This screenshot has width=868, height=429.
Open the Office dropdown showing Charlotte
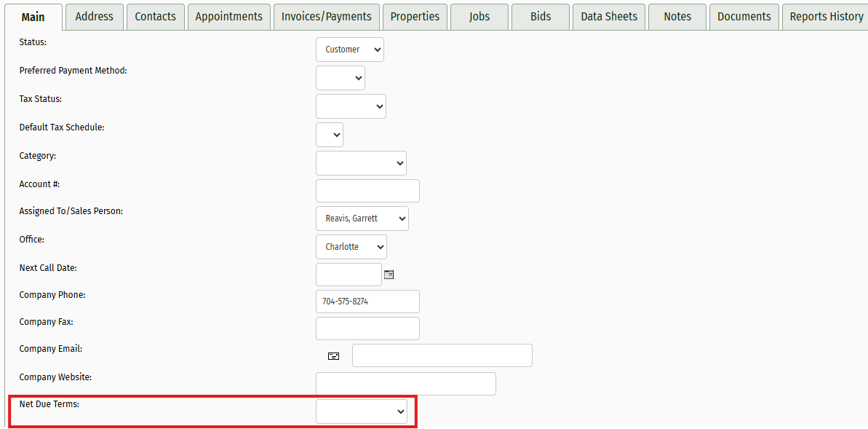pyautogui.click(x=351, y=247)
